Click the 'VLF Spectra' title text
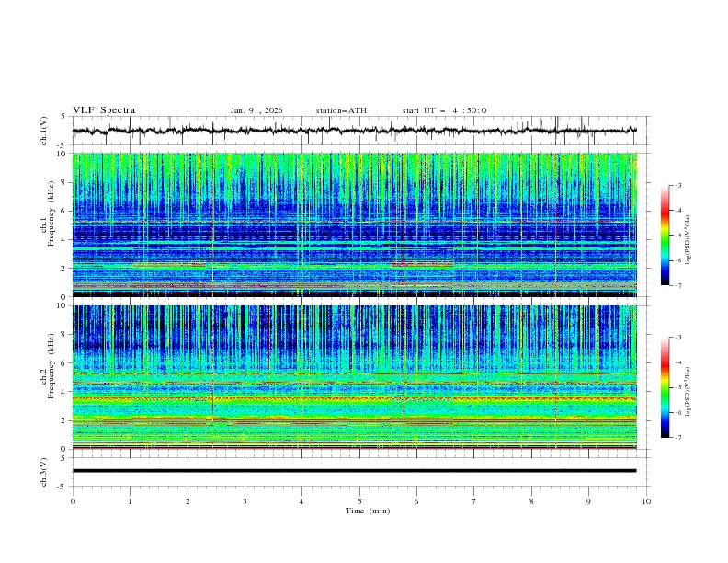This screenshot has width=728, height=563. [104, 110]
